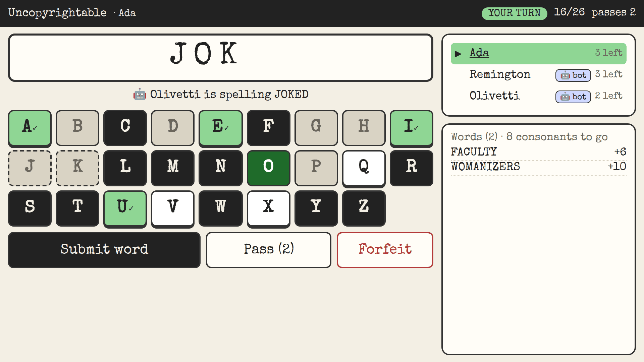The height and width of the screenshot is (362, 644).
Task: Choose the letter L tile
Action: (125, 168)
